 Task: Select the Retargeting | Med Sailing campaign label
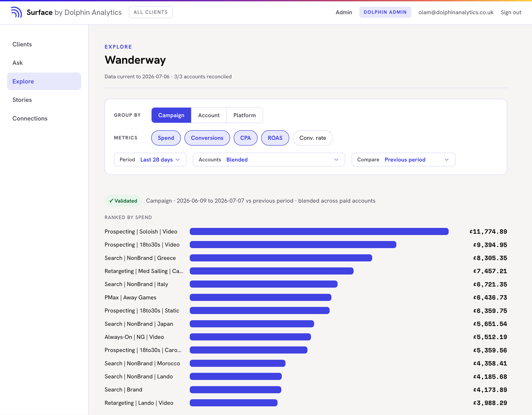click(x=144, y=271)
